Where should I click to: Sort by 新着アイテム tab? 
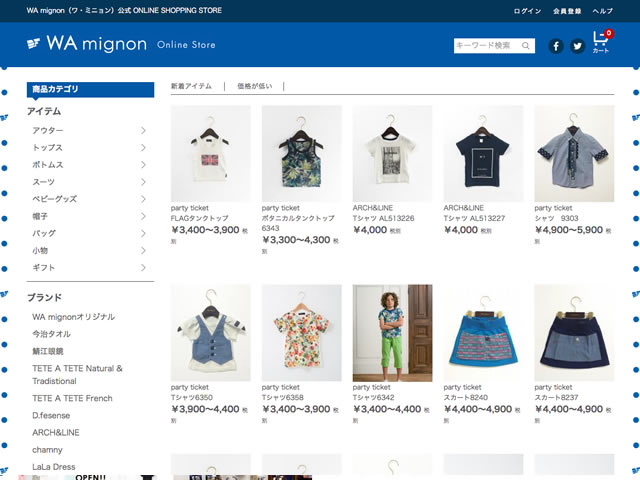click(x=191, y=86)
